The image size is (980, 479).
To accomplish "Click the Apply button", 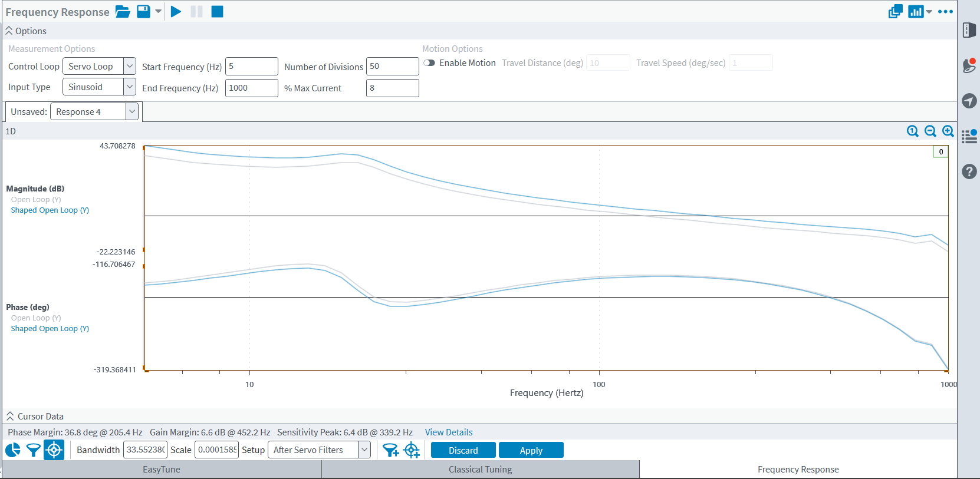I will [x=531, y=451].
